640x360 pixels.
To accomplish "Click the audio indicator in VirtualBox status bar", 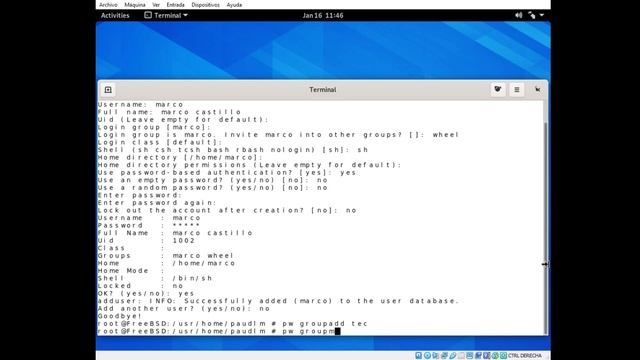I will click(436, 356).
